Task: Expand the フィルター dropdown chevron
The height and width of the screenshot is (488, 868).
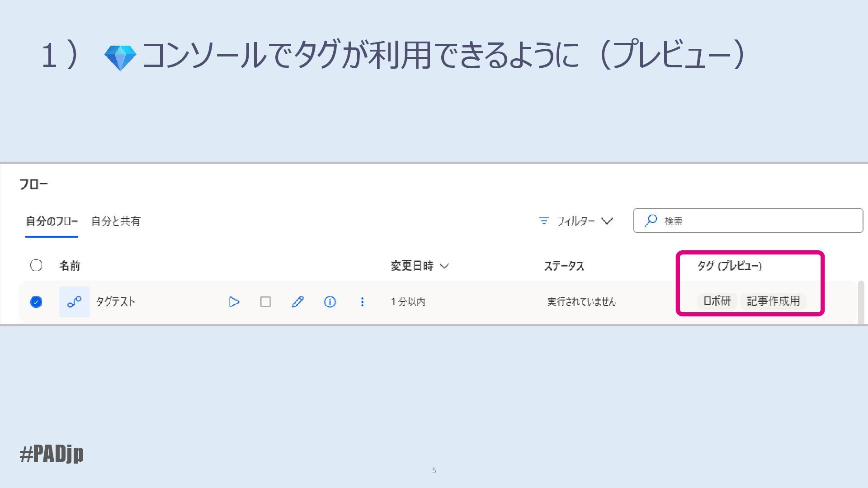Action: 607,221
